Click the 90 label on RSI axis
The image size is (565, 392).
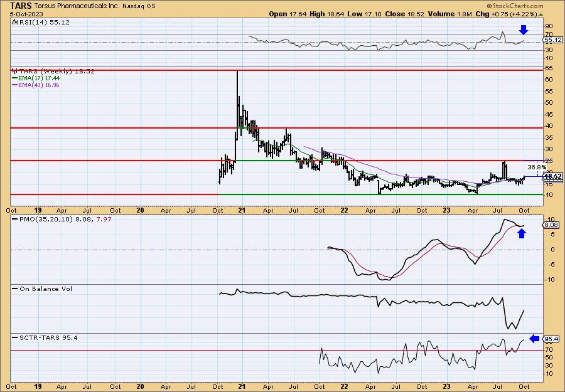point(549,26)
